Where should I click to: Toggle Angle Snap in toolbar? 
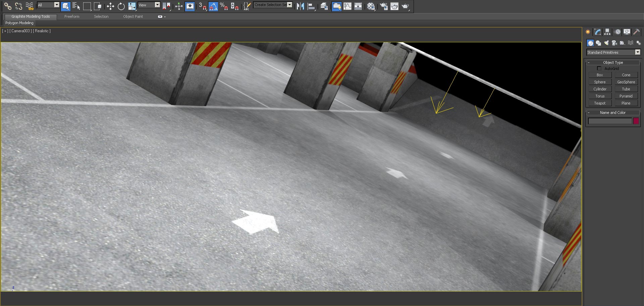pos(213,6)
